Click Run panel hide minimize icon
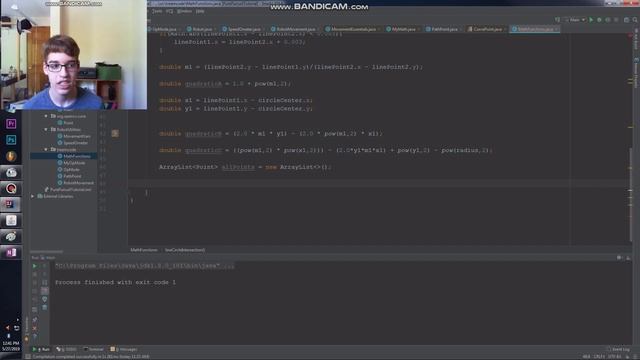The image size is (640, 360). [x=628, y=258]
